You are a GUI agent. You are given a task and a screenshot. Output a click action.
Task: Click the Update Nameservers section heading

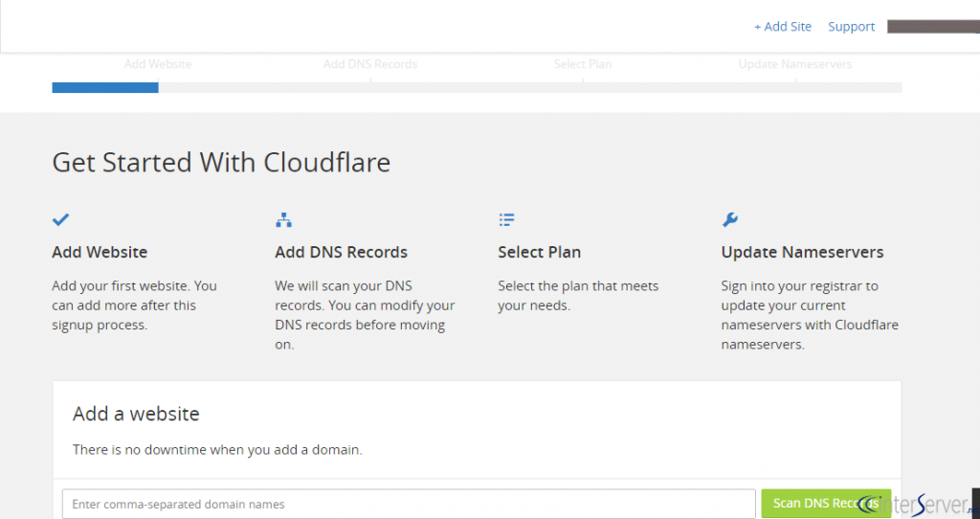point(803,252)
